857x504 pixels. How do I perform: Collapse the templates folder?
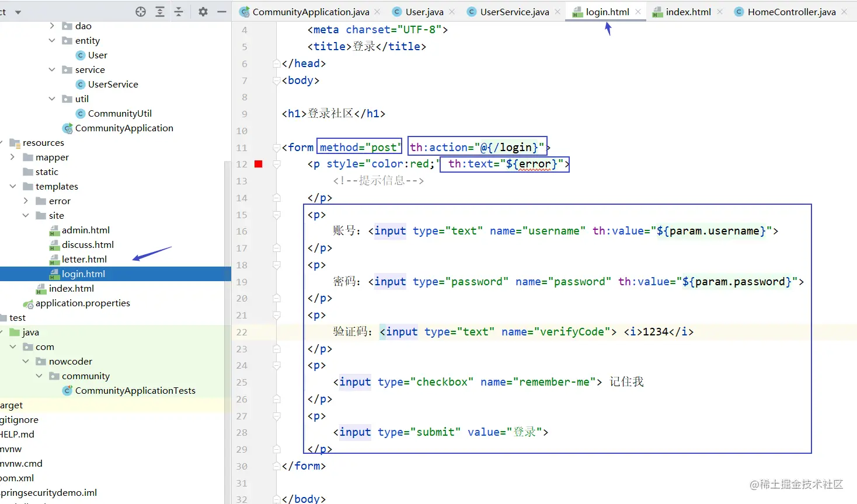click(x=13, y=186)
